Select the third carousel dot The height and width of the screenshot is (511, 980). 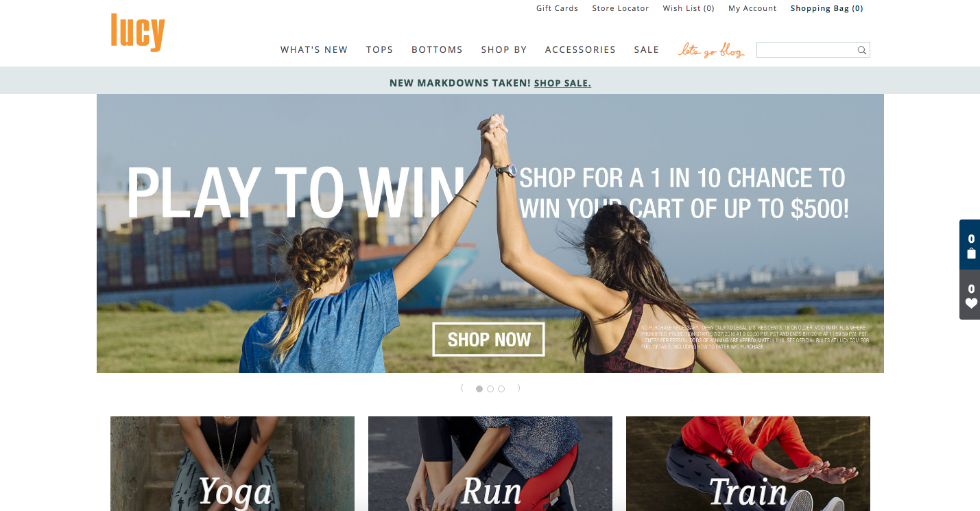click(501, 389)
